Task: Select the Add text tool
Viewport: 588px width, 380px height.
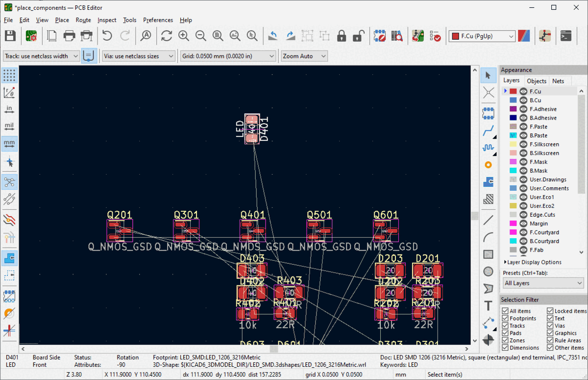Action: coord(488,306)
